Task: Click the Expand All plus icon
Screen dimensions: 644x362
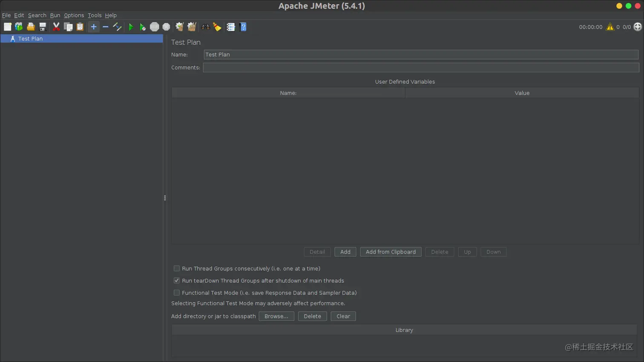Action: click(x=94, y=27)
